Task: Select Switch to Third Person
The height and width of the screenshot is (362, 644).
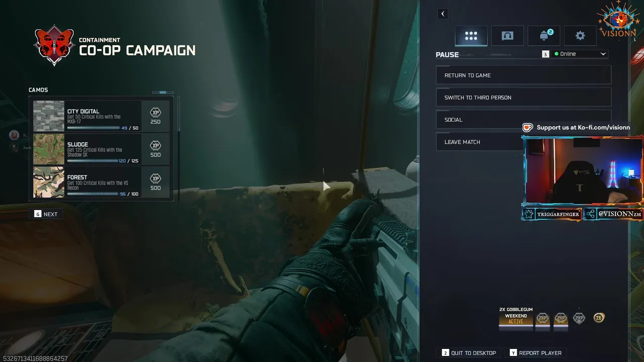Action: pyautogui.click(x=523, y=98)
